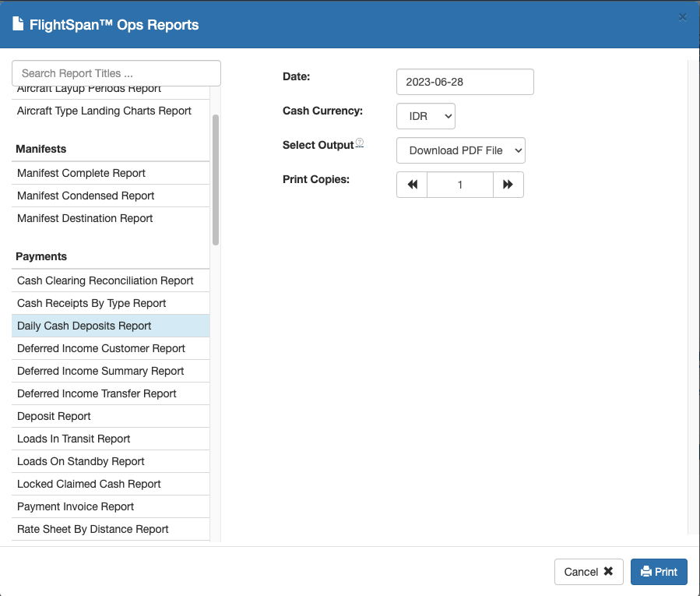Click the document icon beside FlightSpan title
Viewport: 700px width, 596px height.
click(x=18, y=23)
